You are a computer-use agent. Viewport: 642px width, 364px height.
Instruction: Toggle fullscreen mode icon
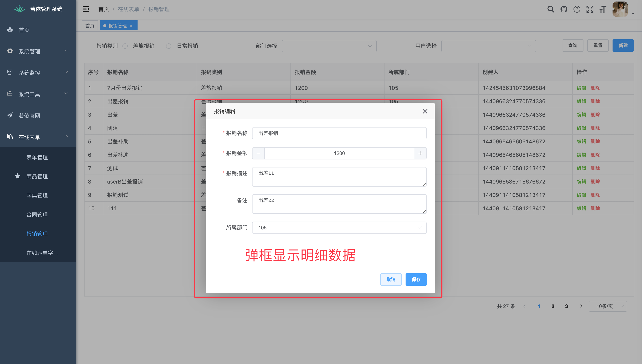pyautogui.click(x=590, y=9)
